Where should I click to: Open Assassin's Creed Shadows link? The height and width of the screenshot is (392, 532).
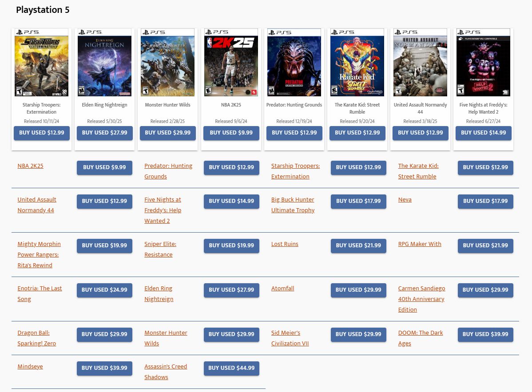click(x=166, y=372)
